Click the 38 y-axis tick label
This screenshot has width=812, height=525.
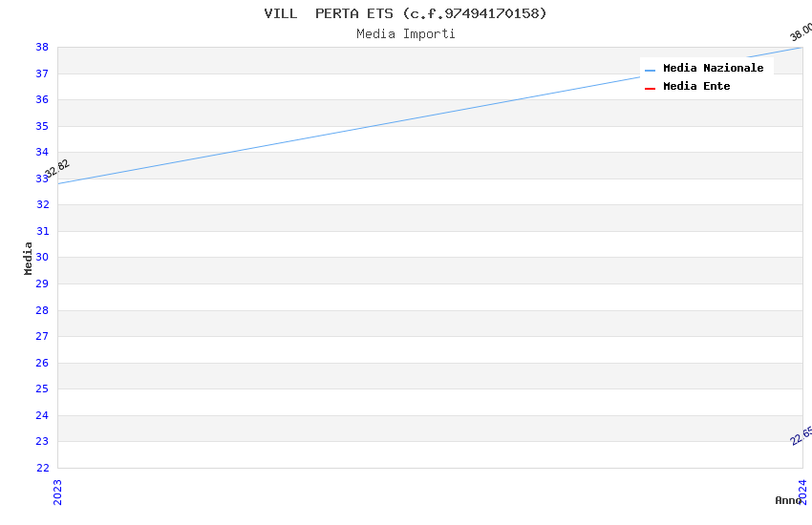point(42,47)
